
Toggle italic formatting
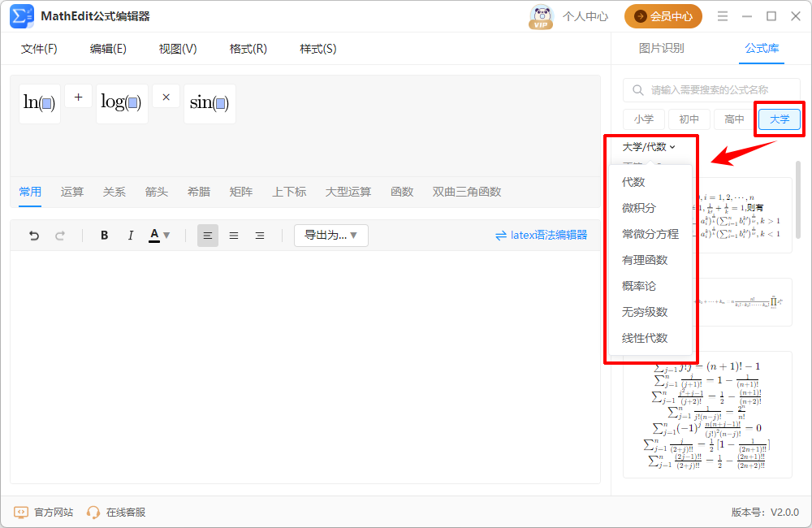(x=131, y=236)
